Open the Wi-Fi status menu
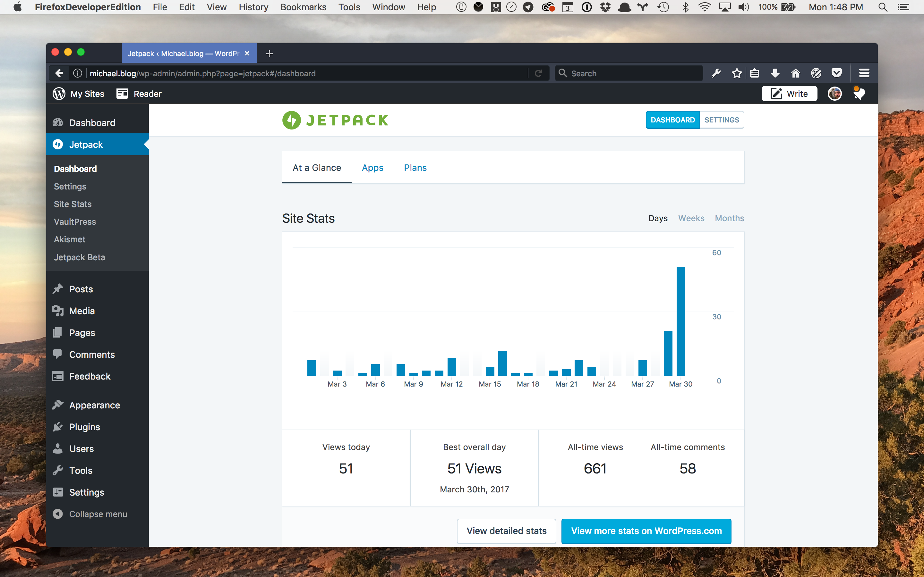 point(705,7)
